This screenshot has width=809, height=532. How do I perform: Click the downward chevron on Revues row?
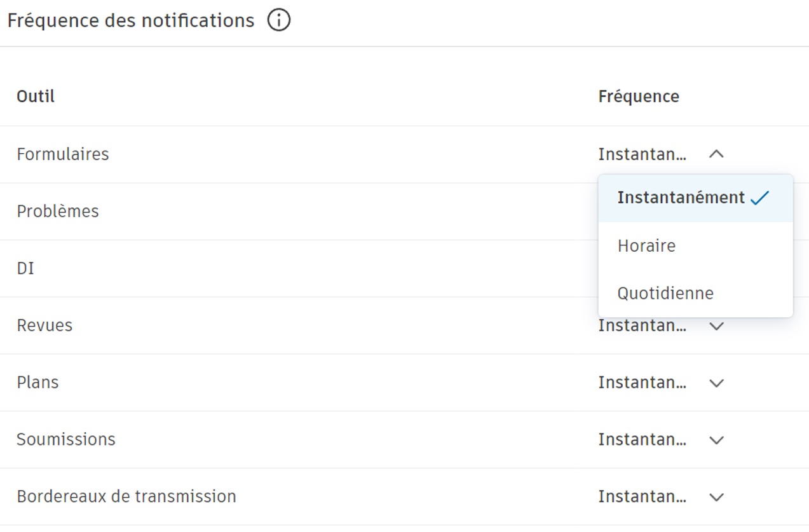pos(716,326)
